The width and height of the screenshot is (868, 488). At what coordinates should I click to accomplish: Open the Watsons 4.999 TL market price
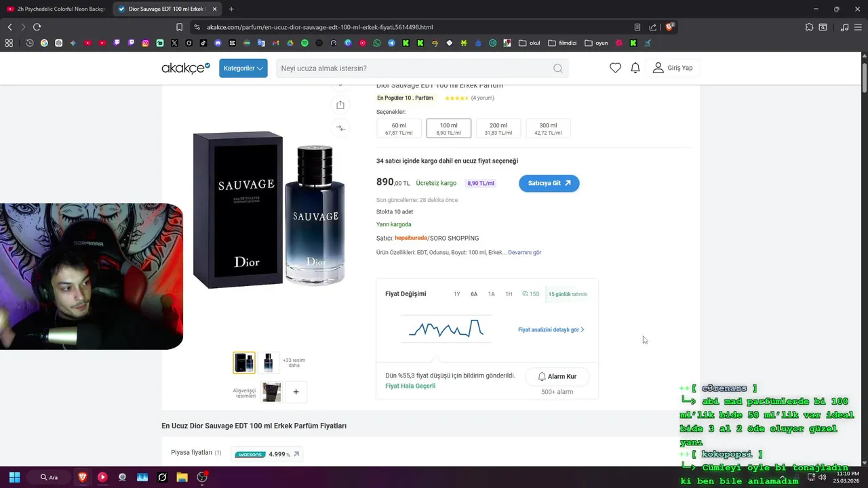pyautogui.click(x=267, y=454)
